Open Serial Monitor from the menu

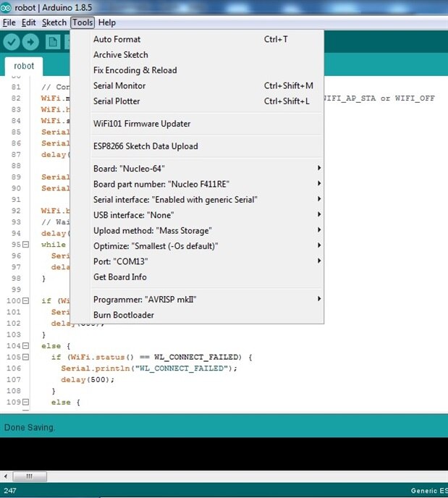click(x=119, y=86)
